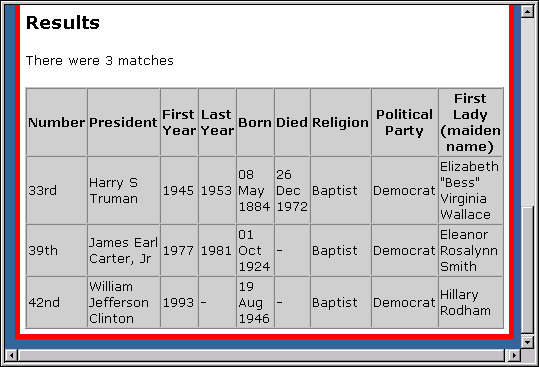
Task: Click the vertical scrollbar track above the thumb
Action: click(527, 112)
